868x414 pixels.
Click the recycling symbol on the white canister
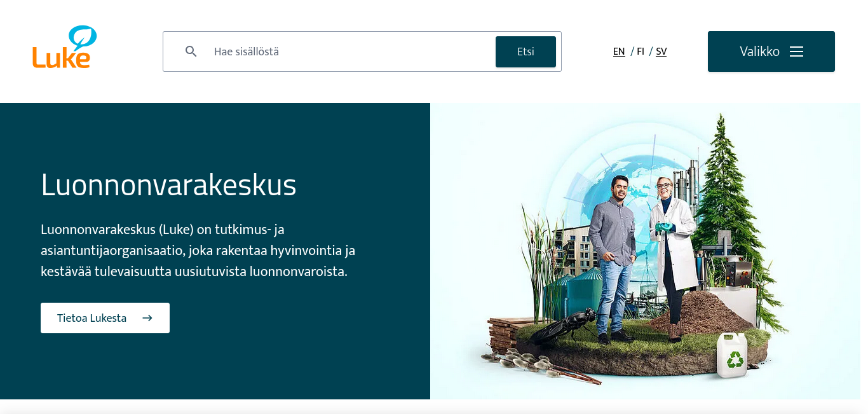(x=735, y=360)
